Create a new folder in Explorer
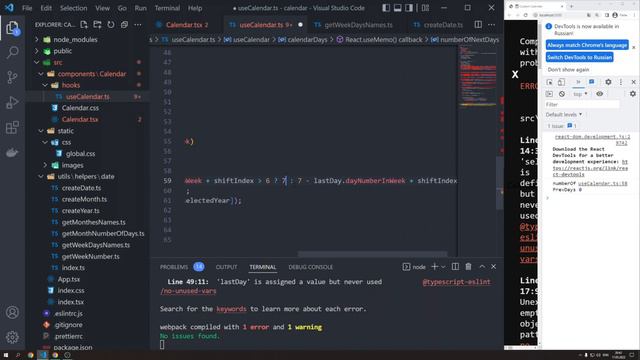Screen dimensions: 640x360 point(97,24)
